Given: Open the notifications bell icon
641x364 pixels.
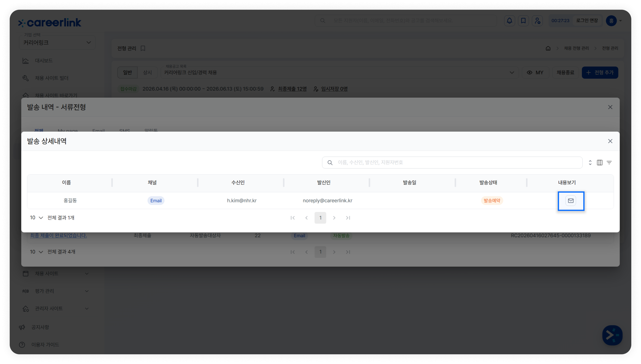Looking at the screenshot, I should click(509, 21).
